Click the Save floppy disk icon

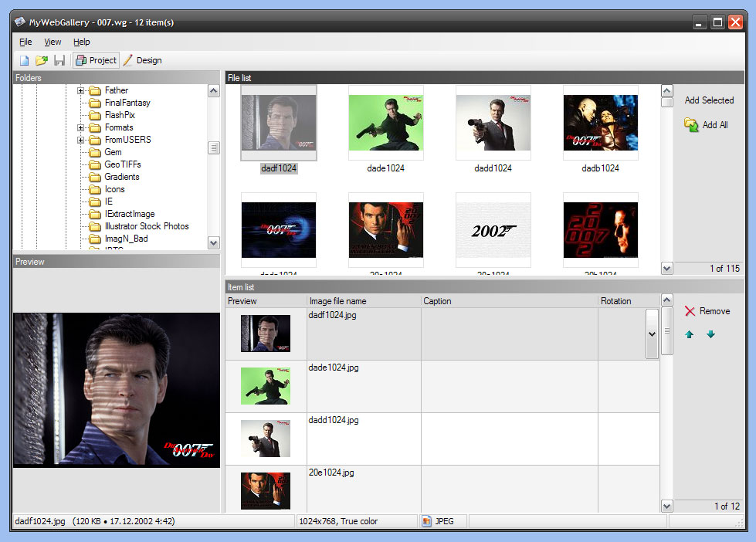click(x=59, y=60)
